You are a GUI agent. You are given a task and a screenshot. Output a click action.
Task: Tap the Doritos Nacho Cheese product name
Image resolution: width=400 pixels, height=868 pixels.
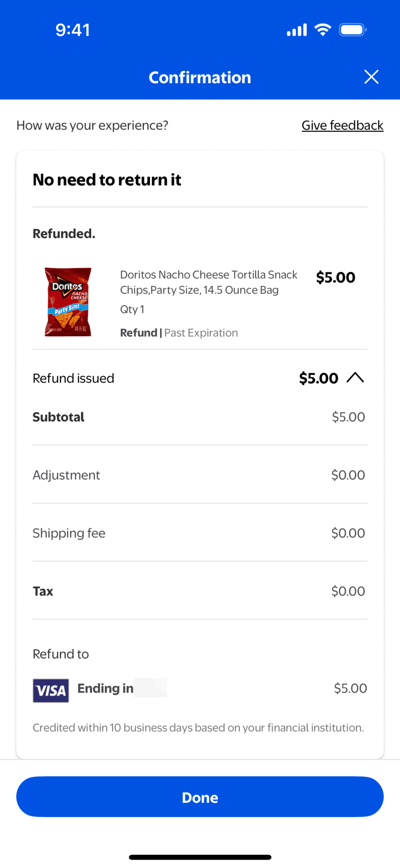(x=208, y=282)
